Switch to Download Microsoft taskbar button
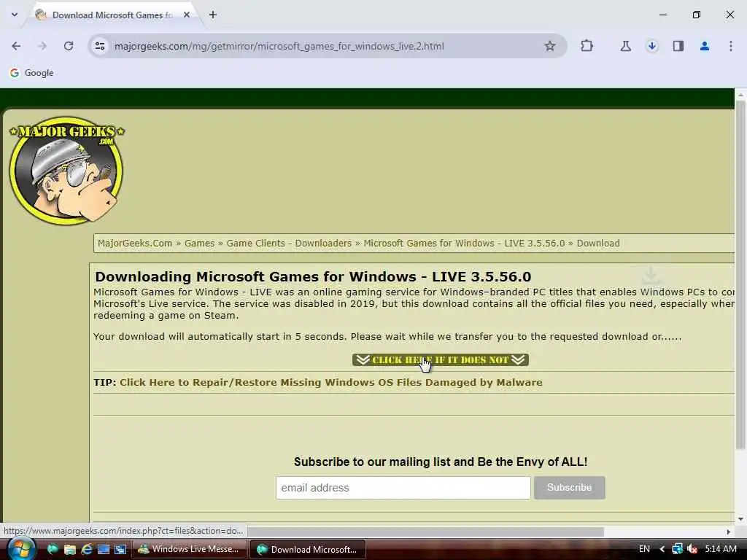The image size is (747, 560). point(308,549)
